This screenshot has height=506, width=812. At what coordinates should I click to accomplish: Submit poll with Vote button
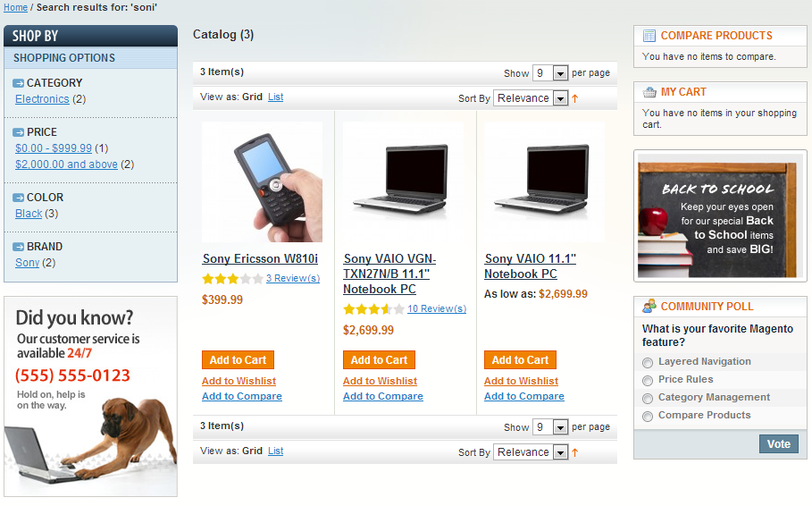point(778,444)
